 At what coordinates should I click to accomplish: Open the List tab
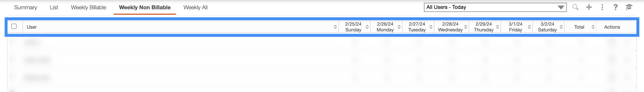(x=54, y=8)
